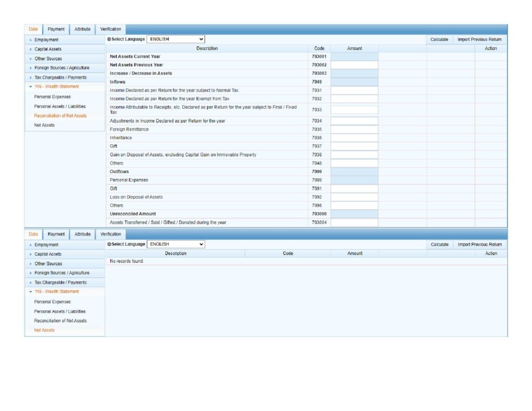Collapse 116 - Wealth Statement in upper sidebar
532x411 pixels.
click(x=57, y=87)
